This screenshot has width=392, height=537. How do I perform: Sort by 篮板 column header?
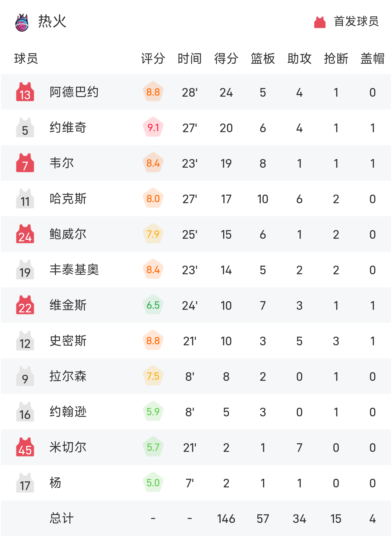(x=263, y=59)
